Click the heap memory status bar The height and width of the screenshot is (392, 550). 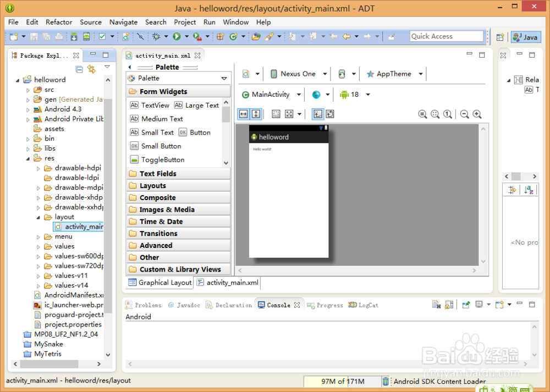point(342,382)
